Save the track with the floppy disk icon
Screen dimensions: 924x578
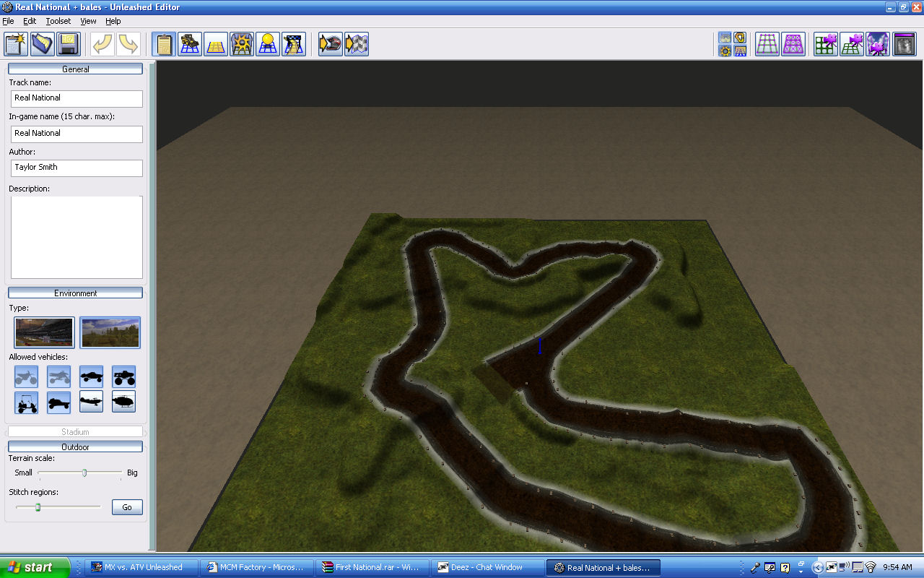coord(68,44)
